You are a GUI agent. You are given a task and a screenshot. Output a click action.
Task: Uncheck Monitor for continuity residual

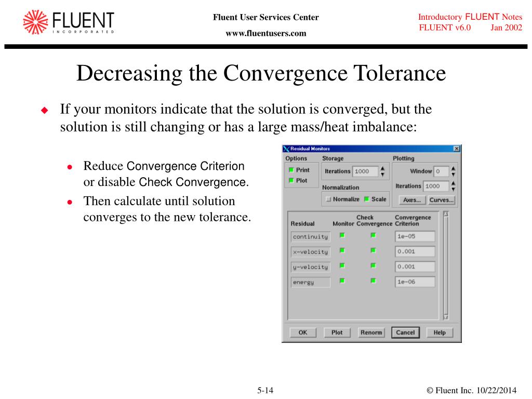(x=342, y=235)
